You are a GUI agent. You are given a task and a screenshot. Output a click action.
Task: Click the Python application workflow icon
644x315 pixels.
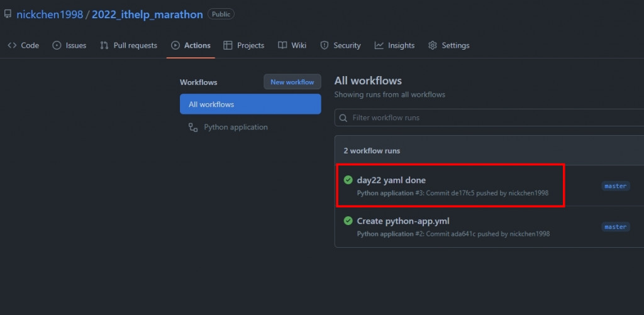tap(193, 127)
